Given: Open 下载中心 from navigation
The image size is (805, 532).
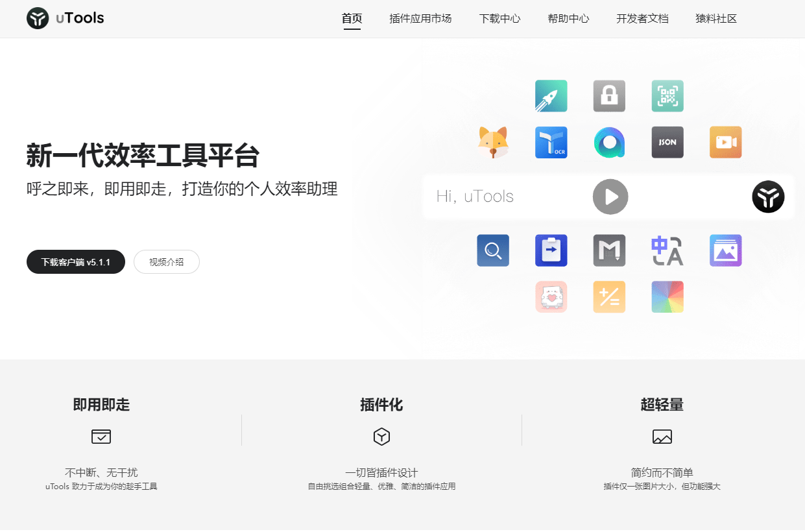Looking at the screenshot, I should click(499, 19).
